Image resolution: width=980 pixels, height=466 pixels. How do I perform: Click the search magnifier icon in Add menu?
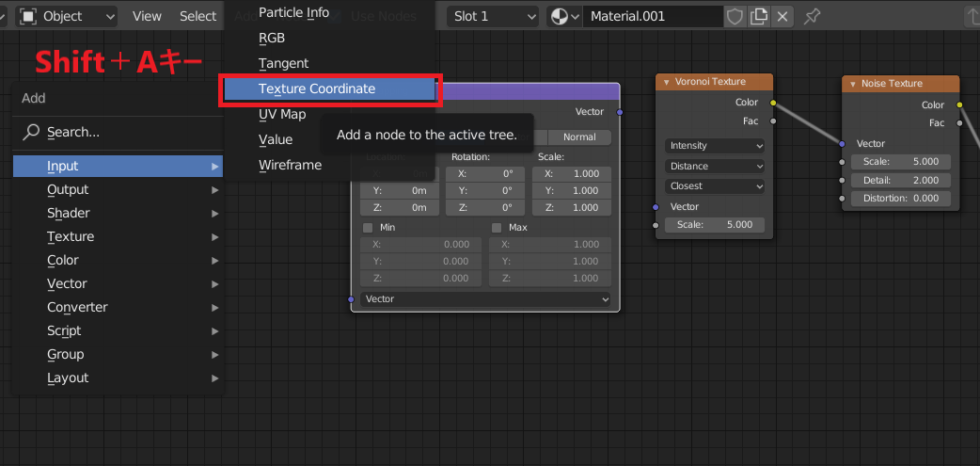tap(31, 132)
